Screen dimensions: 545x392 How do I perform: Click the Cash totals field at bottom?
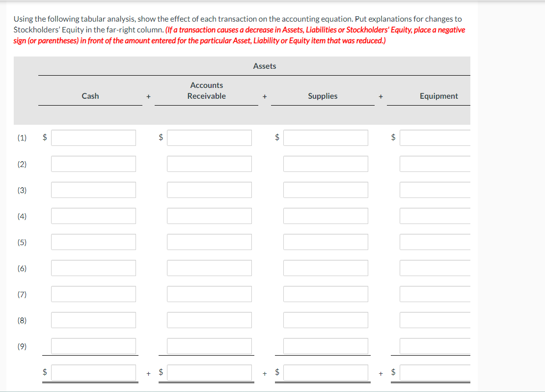pos(93,372)
